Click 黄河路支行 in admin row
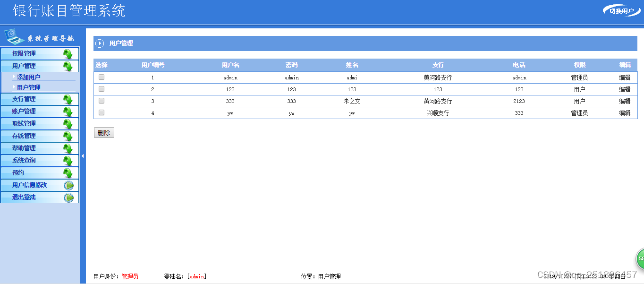The width and height of the screenshot is (644, 284). 438,77
